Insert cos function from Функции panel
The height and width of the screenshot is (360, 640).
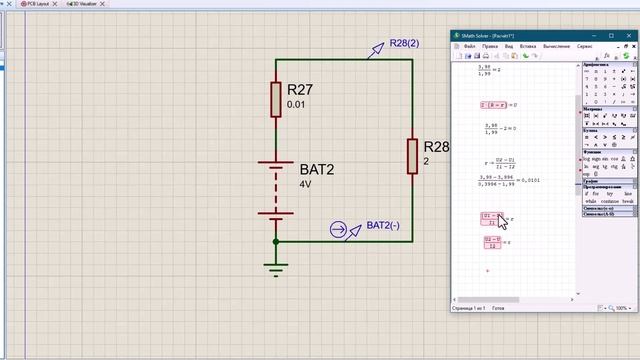click(614, 159)
